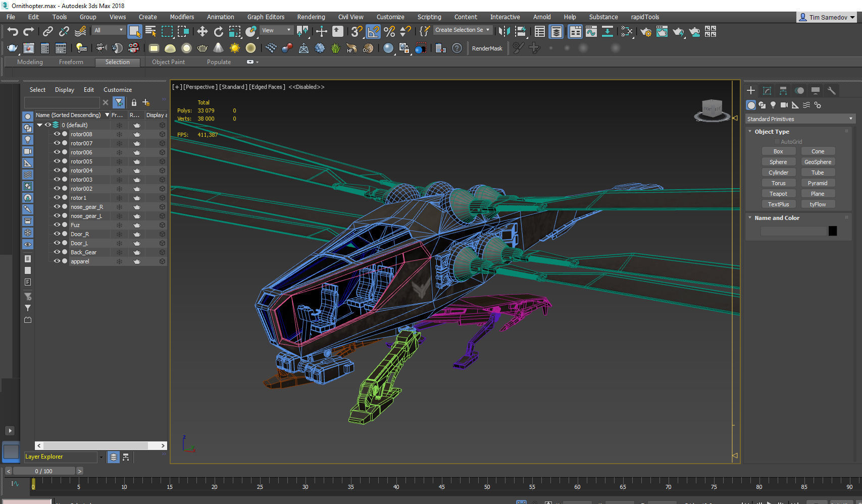The height and width of the screenshot is (504, 862).
Task: Toggle visibility of Fuz object
Action: (x=57, y=225)
